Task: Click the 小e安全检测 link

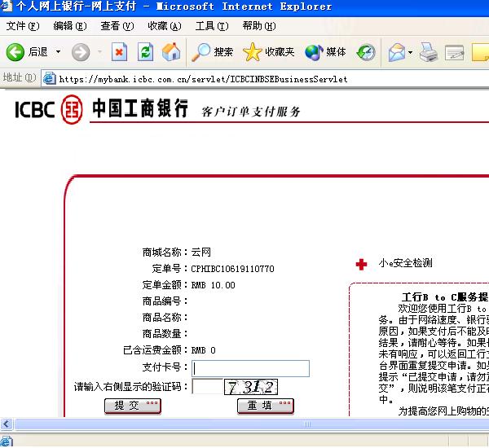Action: click(x=405, y=263)
